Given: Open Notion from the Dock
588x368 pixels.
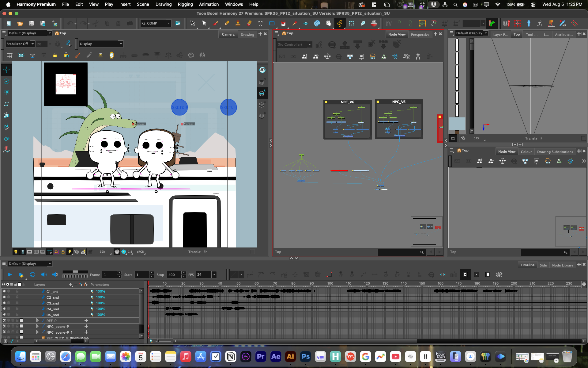Looking at the screenshot, I should [x=231, y=356].
